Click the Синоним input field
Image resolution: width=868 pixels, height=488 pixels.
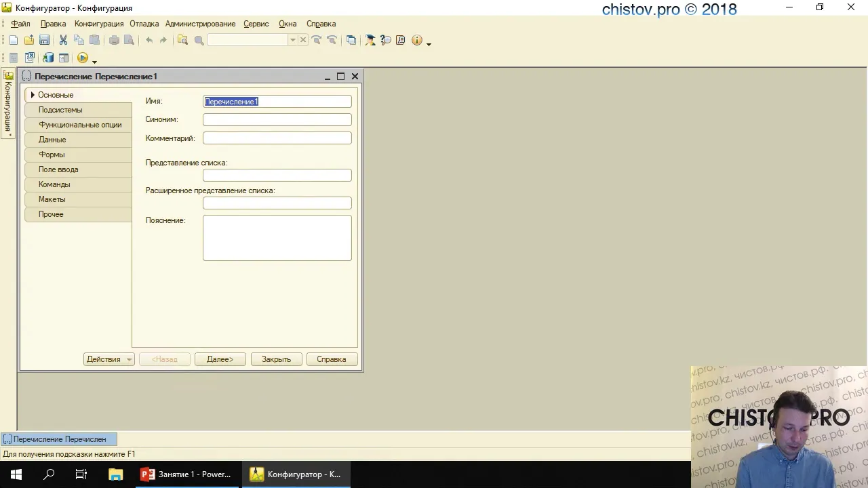277,120
